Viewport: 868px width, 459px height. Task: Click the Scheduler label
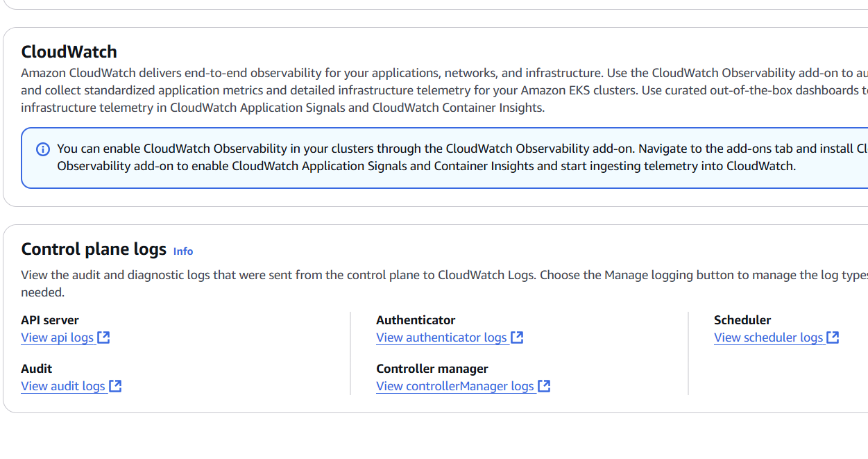pyautogui.click(x=742, y=320)
